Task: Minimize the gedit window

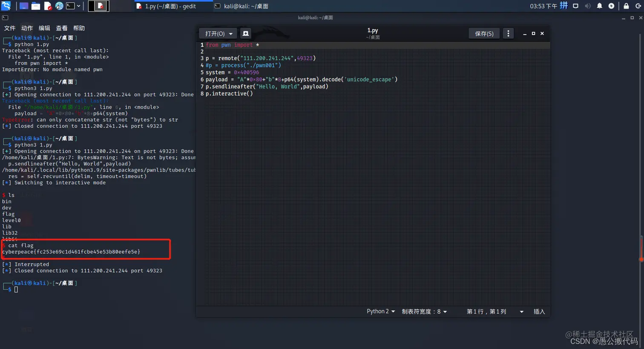Action: tap(525, 34)
